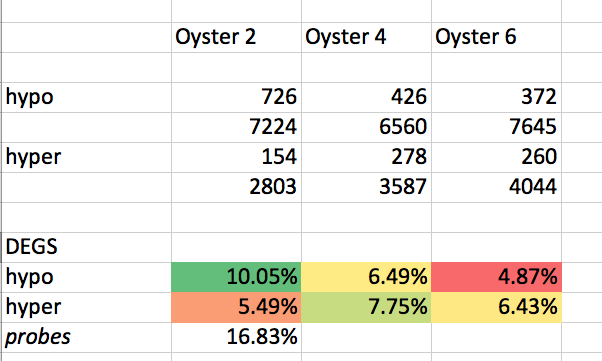The height and width of the screenshot is (361, 602).
Task: Click the cell showing 7645
Action: (496, 127)
